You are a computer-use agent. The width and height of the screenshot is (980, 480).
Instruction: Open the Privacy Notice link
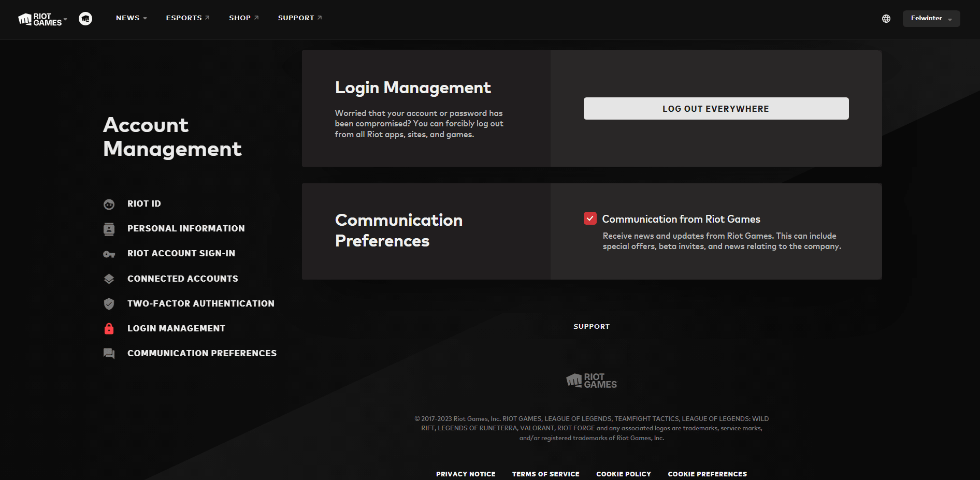[x=466, y=474]
